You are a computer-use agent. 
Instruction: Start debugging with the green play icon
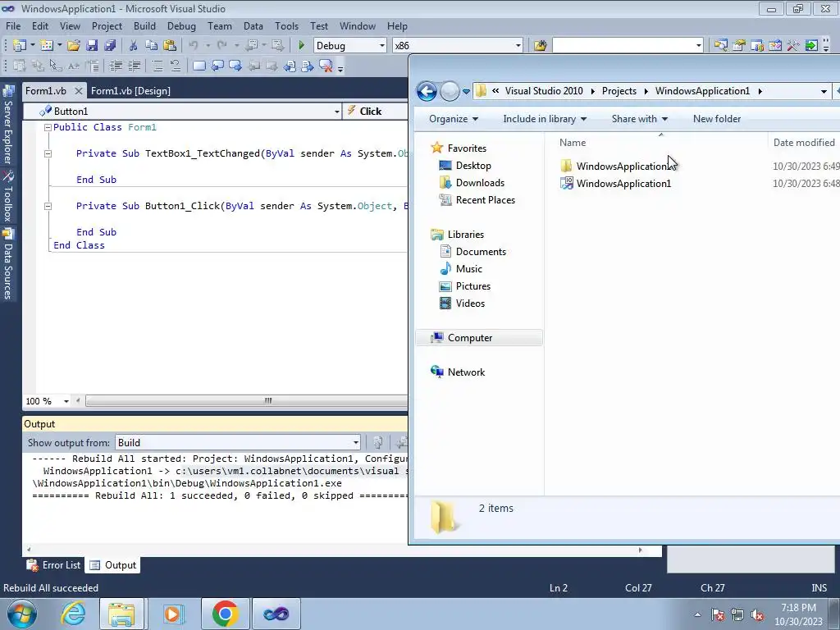pos(301,46)
